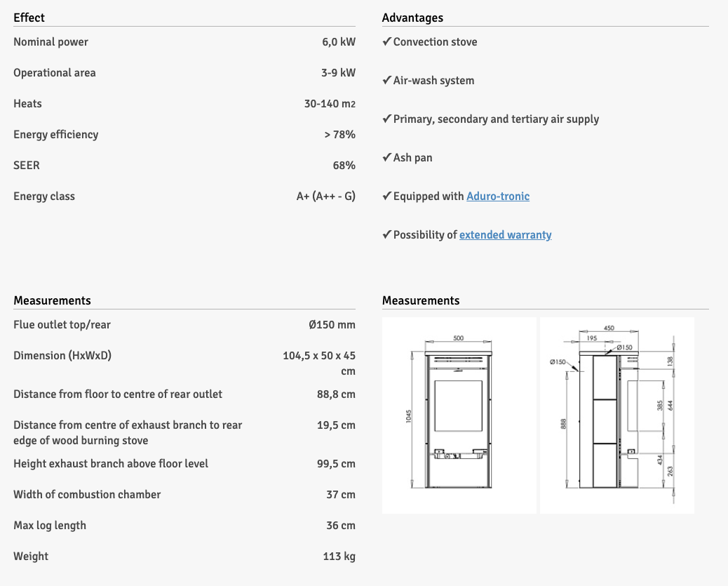Click the checkmark beside Air-wash system
The height and width of the screenshot is (586, 728).
coord(386,81)
